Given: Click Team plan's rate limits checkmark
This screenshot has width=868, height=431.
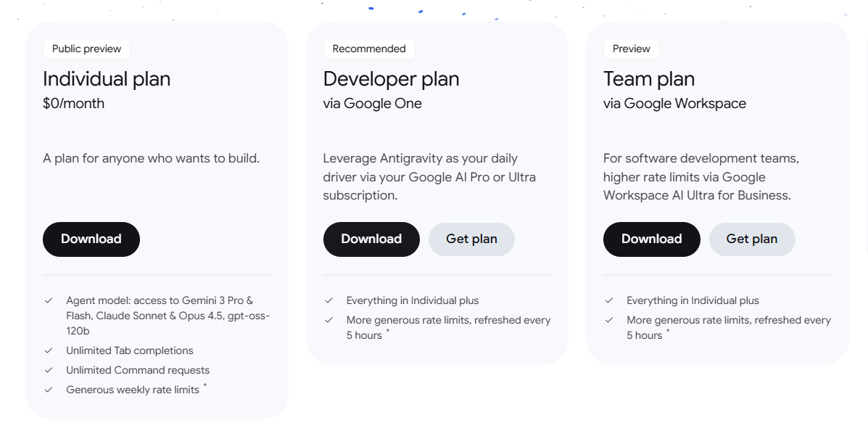Looking at the screenshot, I should click(609, 320).
